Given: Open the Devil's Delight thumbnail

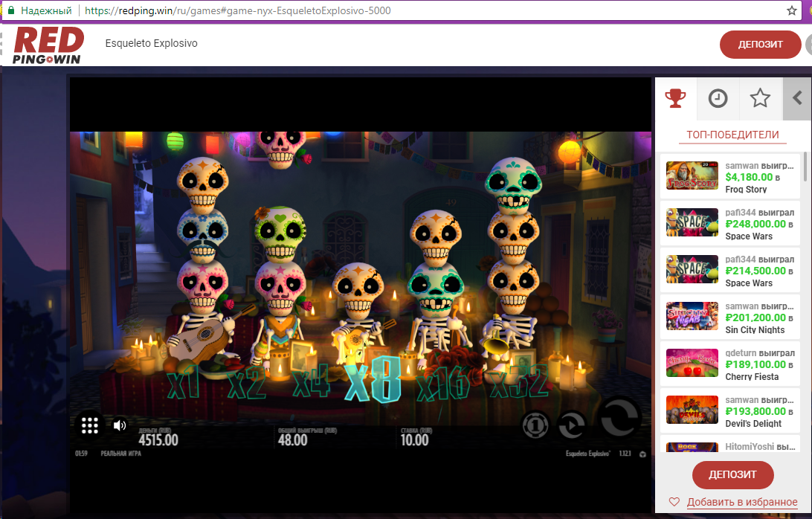Looking at the screenshot, I should tap(692, 410).
